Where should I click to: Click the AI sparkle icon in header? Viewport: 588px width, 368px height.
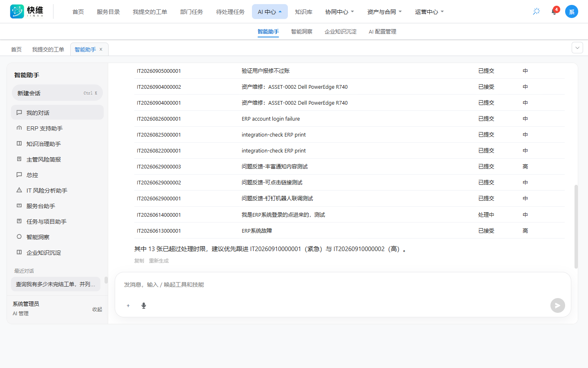[537, 11]
